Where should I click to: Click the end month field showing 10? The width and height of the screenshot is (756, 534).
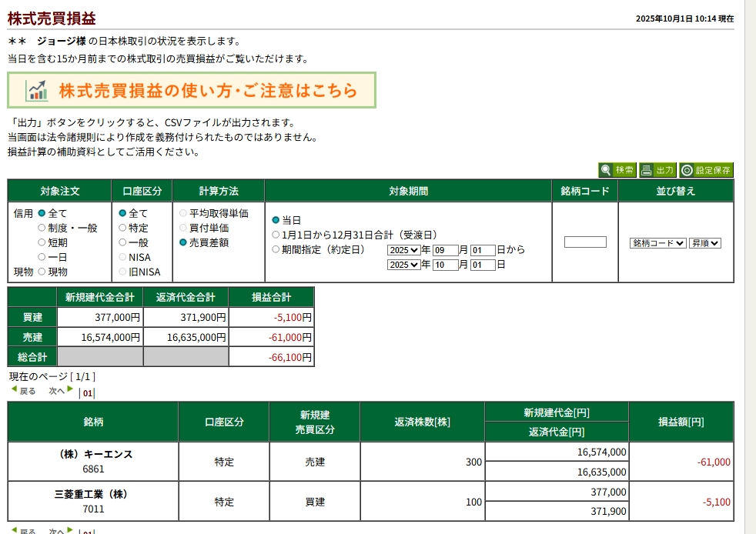point(445,265)
